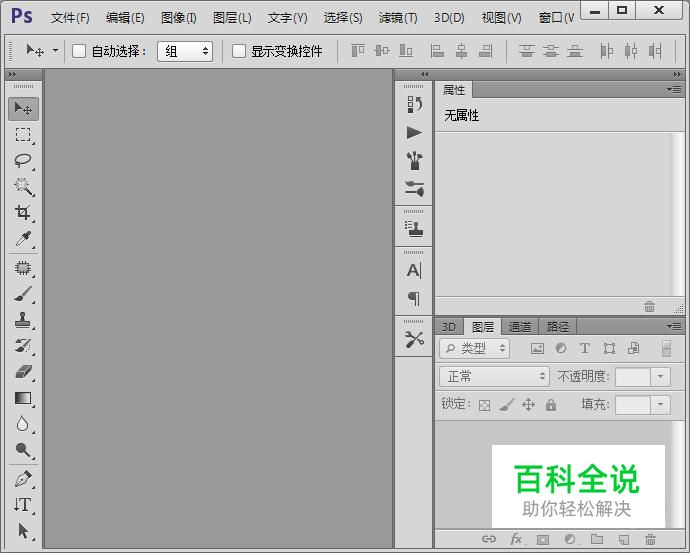690x553 pixels.
Task: Select the Blur tool
Action: pyautogui.click(x=23, y=424)
